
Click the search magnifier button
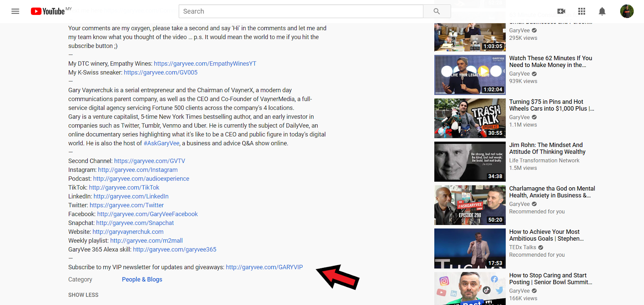click(x=437, y=11)
